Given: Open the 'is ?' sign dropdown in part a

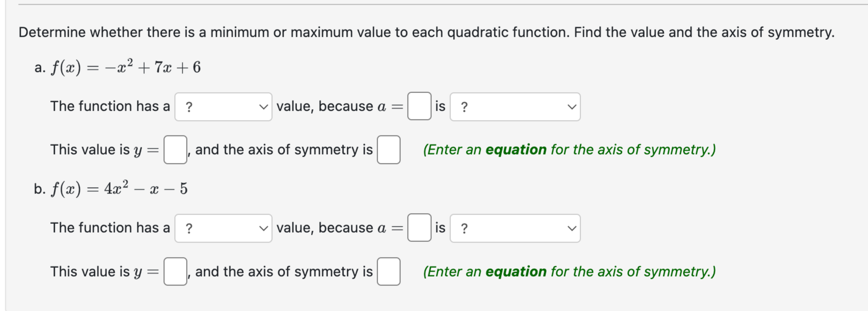Looking at the screenshot, I should tap(515, 107).
